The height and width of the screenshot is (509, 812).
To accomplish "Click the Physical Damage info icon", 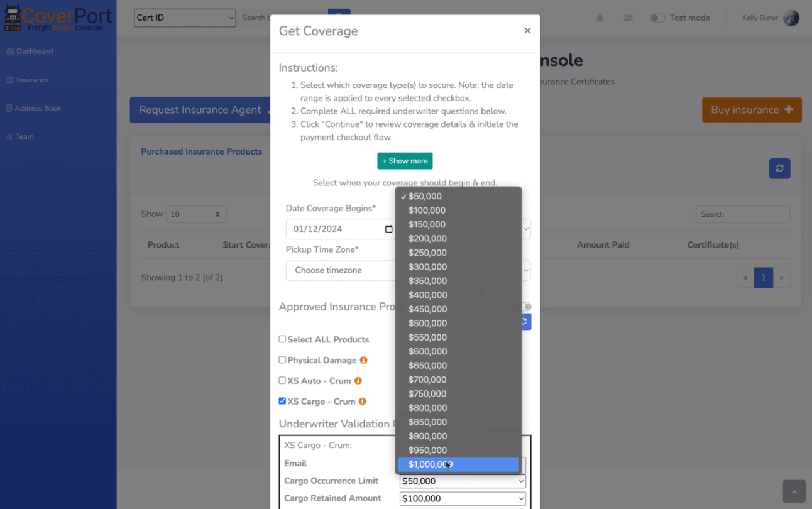I will (363, 360).
